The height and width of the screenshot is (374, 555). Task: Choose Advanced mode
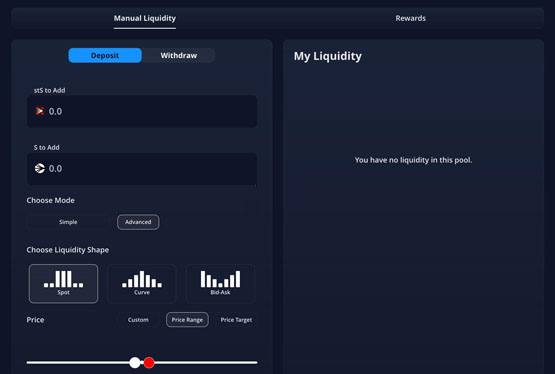coord(138,222)
